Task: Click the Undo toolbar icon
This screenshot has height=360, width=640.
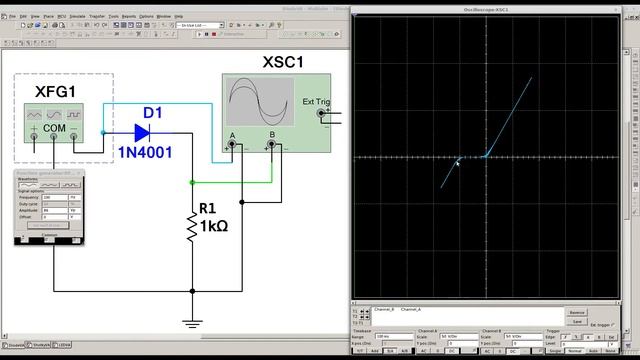Action: tap(97, 25)
